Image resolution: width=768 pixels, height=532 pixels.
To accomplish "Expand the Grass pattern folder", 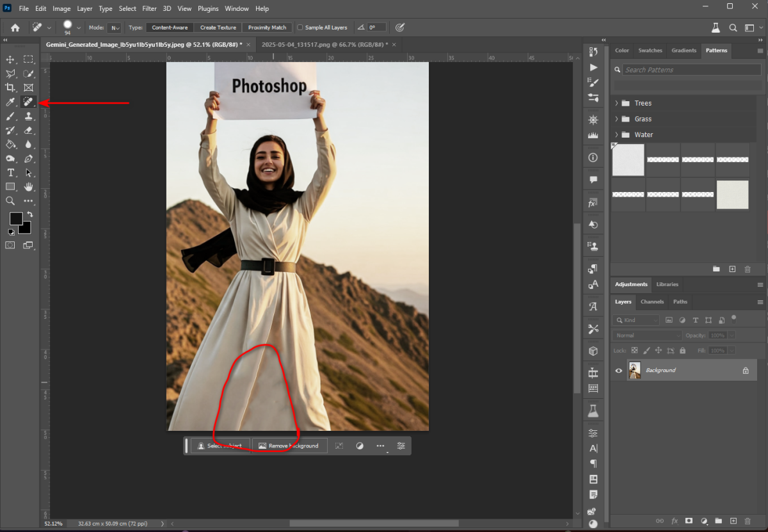I will click(x=616, y=119).
